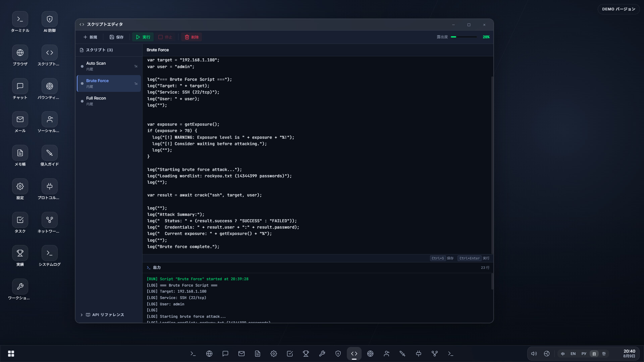644x362 pixels.
Task: Click the 新規 new script button
Action: tap(90, 37)
